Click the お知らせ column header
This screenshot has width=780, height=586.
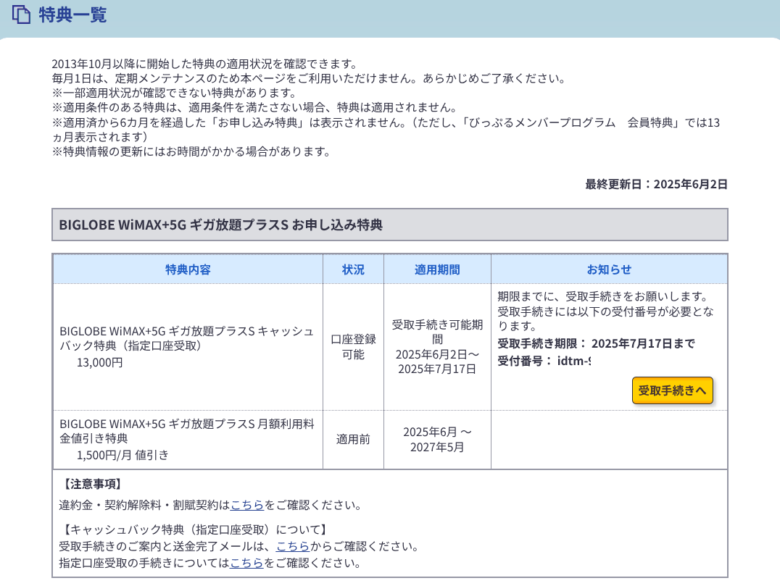click(609, 270)
